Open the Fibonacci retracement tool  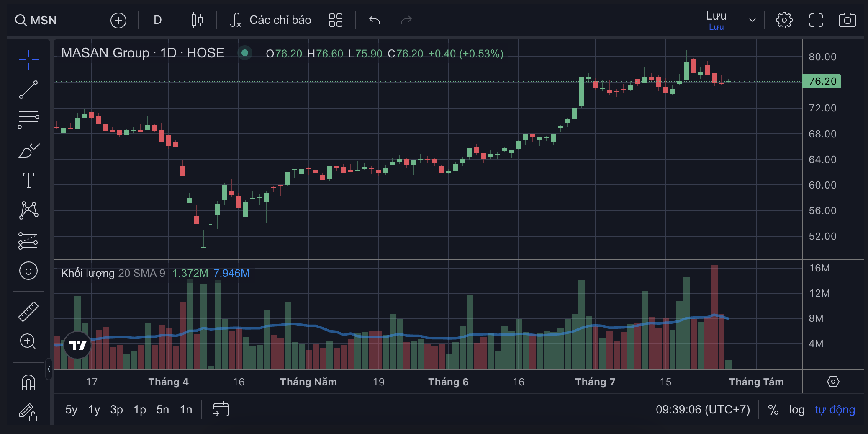point(28,120)
